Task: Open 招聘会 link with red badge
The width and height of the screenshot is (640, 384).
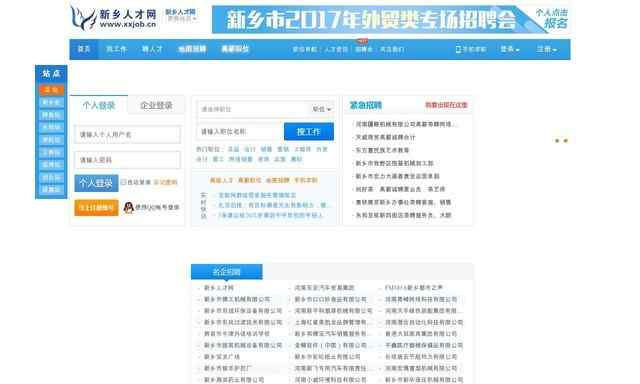Action: (x=363, y=49)
